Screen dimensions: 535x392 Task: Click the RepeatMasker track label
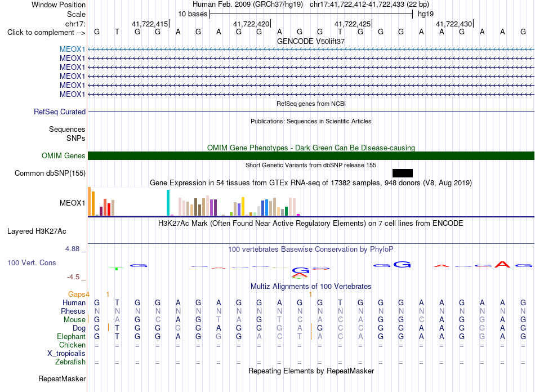pos(62,378)
